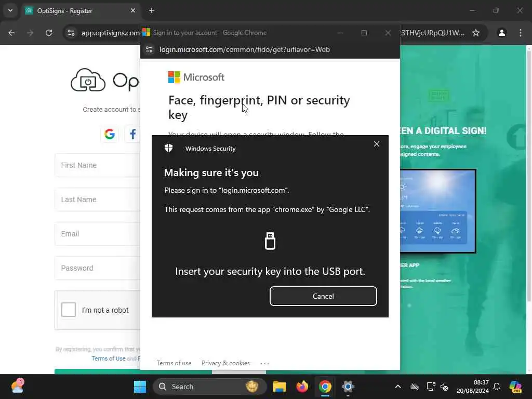
Task: Close the Windows Security dialog with X
Action: click(377, 144)
